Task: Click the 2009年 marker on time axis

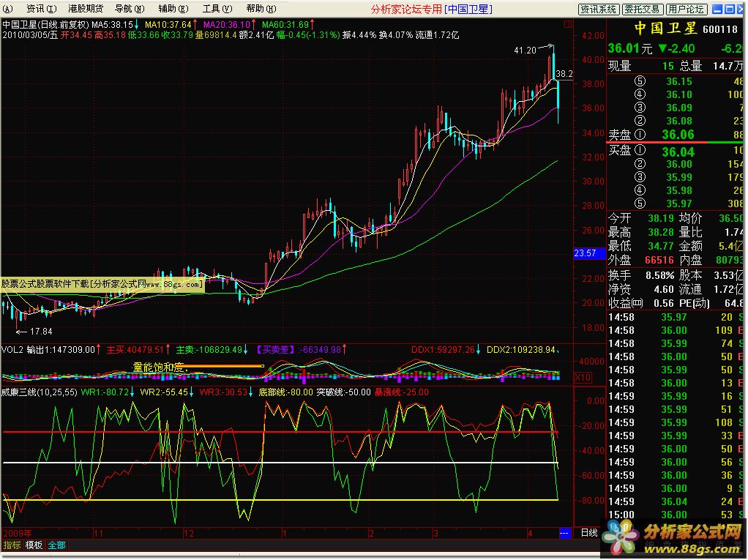Action: pyautogui.click(x=17, y=533)
